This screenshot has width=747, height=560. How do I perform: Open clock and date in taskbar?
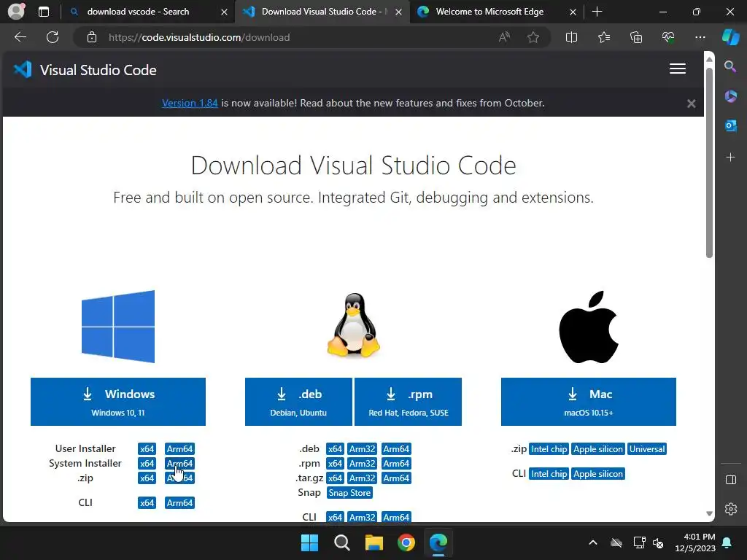point(695,542)
